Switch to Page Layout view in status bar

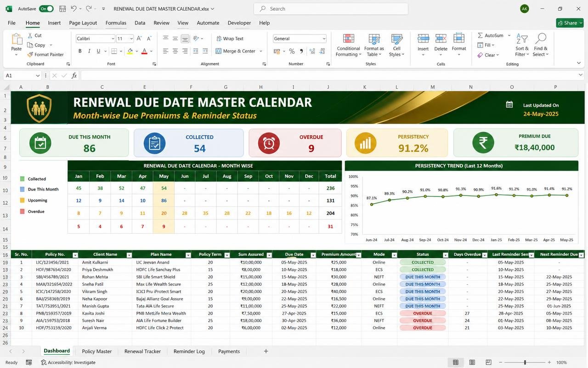tap(472, 362)
